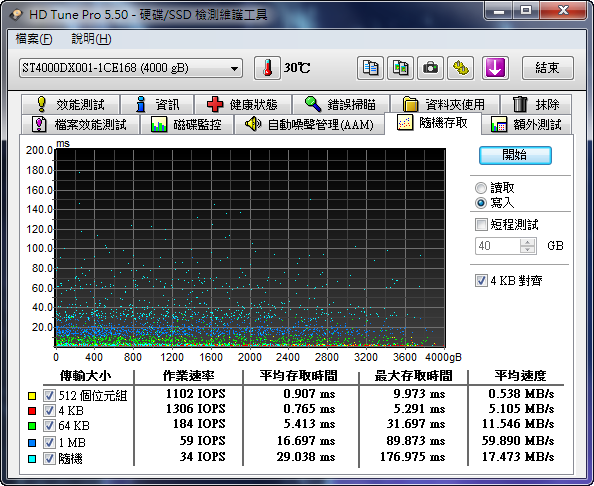Click the 開始 start button
The height and width of the screenshot is (486, 594).
pos(515,155)
